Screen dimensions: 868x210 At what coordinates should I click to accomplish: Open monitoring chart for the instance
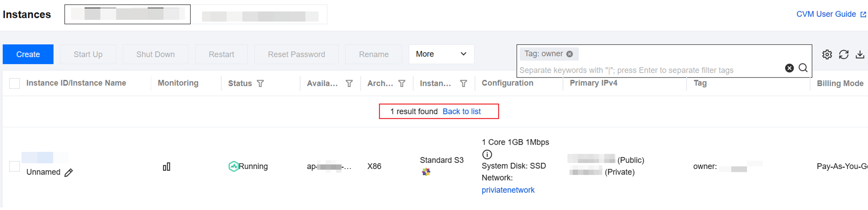166,166
